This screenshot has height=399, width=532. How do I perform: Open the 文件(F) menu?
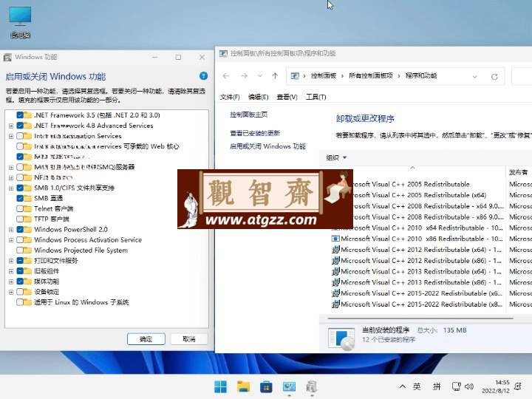pyautogui.click(x=230, y=97)
